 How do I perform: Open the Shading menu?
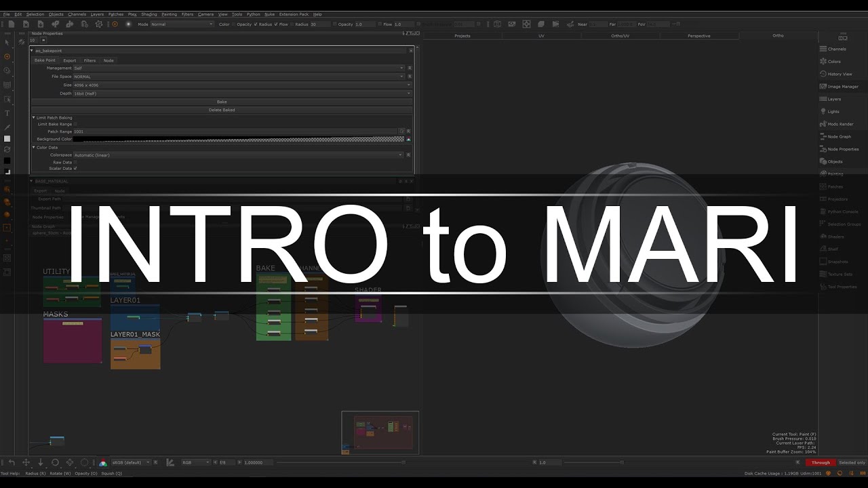click(x=149, y=14)
